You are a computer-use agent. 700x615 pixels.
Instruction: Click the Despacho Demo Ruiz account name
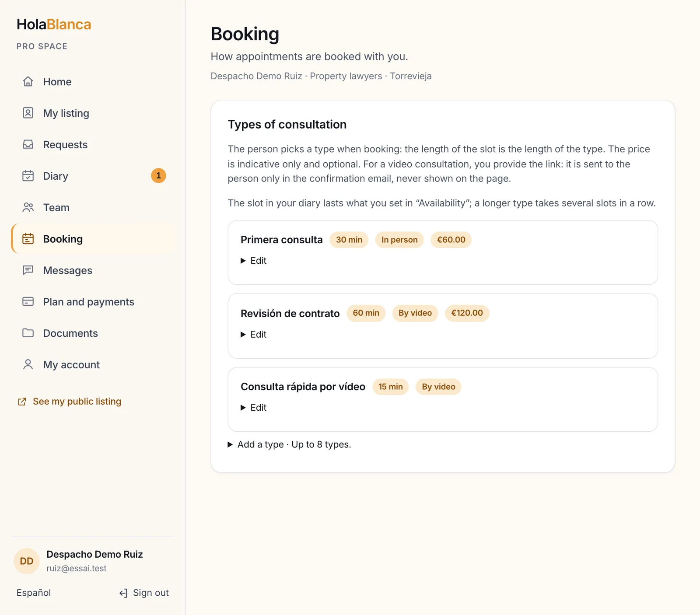(94, 554)
